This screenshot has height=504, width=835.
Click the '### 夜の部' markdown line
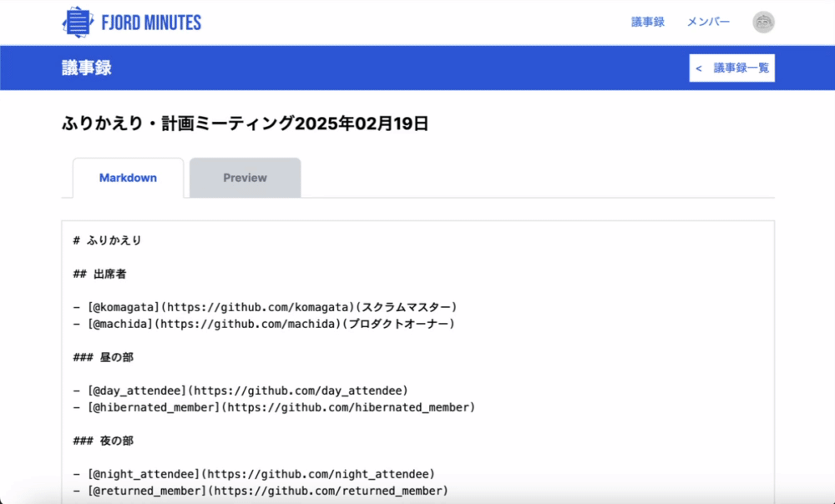tap(104, 441)
